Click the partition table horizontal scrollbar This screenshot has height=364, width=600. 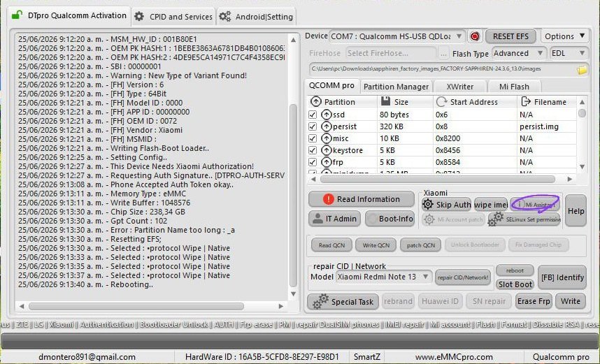coord(437,179)
